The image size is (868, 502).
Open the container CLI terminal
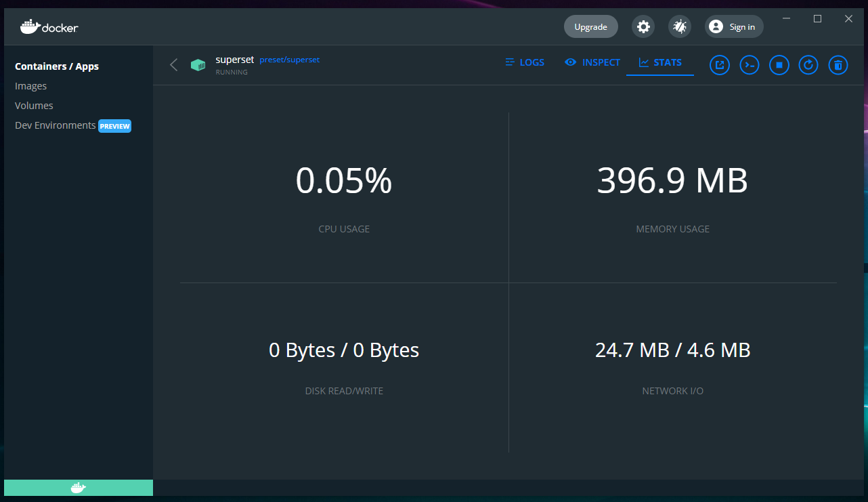(749, 65)
